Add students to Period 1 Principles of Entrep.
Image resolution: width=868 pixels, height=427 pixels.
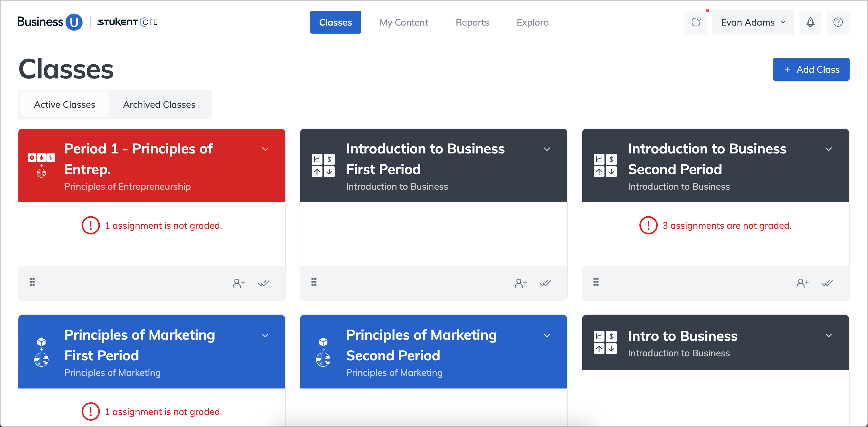(x=239, y=283)
